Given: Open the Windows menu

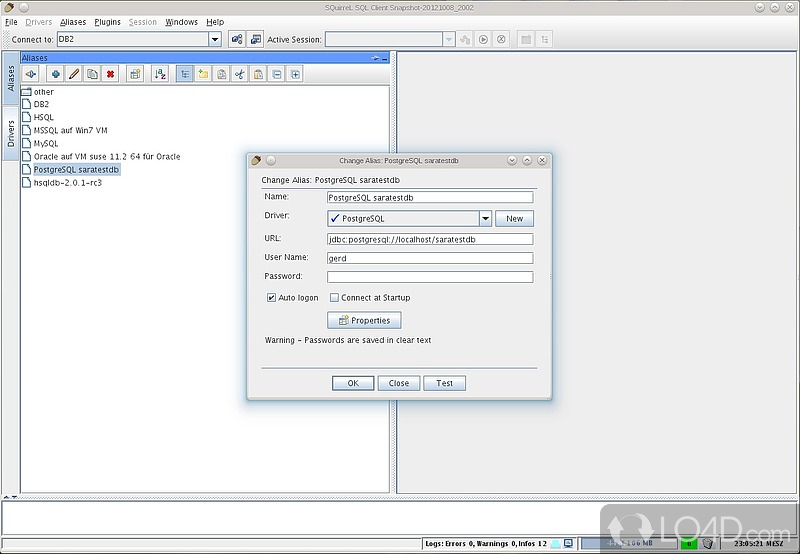Looking at the screenshot, I should [182, 22].
